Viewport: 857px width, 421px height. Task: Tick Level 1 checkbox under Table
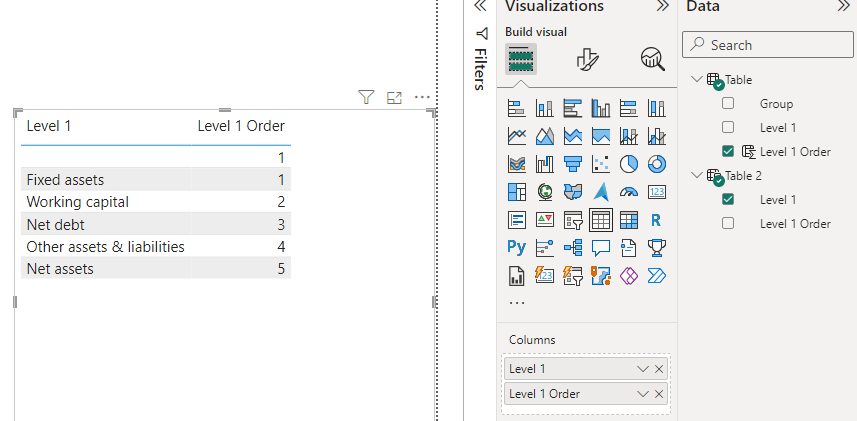[x=727, y=127]
